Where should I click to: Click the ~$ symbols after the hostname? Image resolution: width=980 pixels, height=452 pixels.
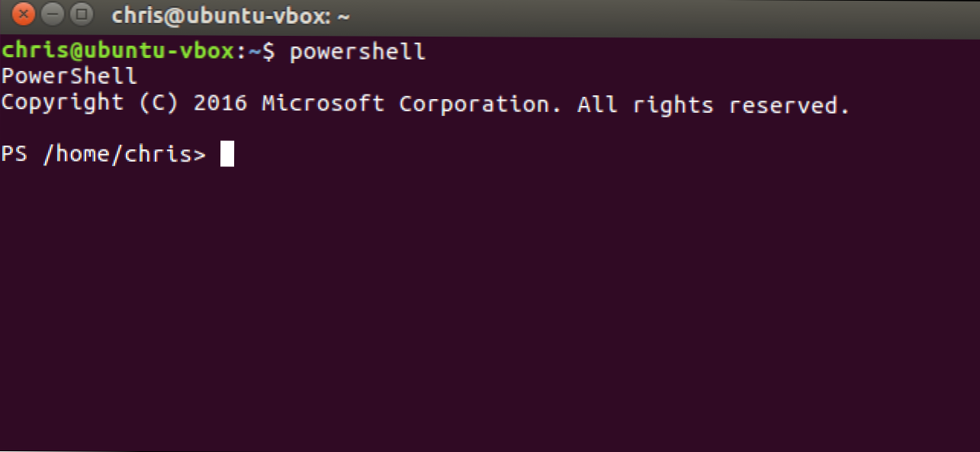pyautogui.click(x=268, y=53)
